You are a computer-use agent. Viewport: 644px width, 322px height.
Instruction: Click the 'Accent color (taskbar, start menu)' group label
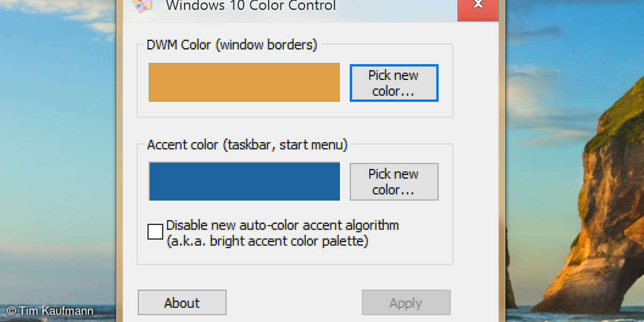point(247,145)
